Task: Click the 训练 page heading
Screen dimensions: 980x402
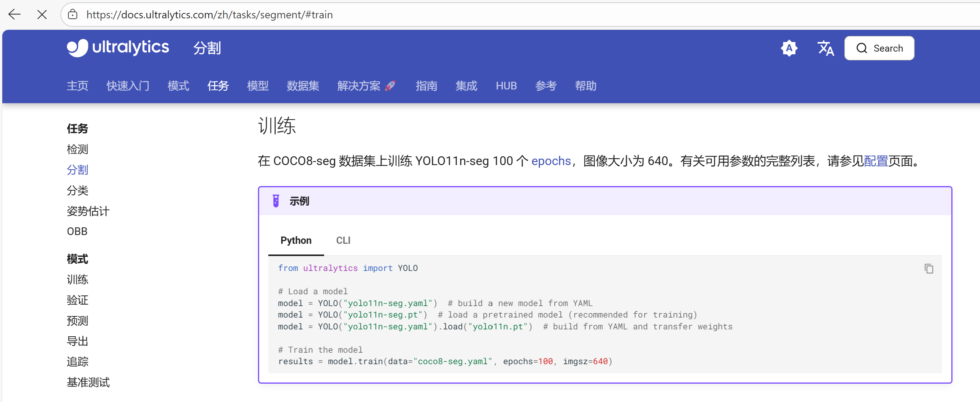Action: [x=277, y=126]
